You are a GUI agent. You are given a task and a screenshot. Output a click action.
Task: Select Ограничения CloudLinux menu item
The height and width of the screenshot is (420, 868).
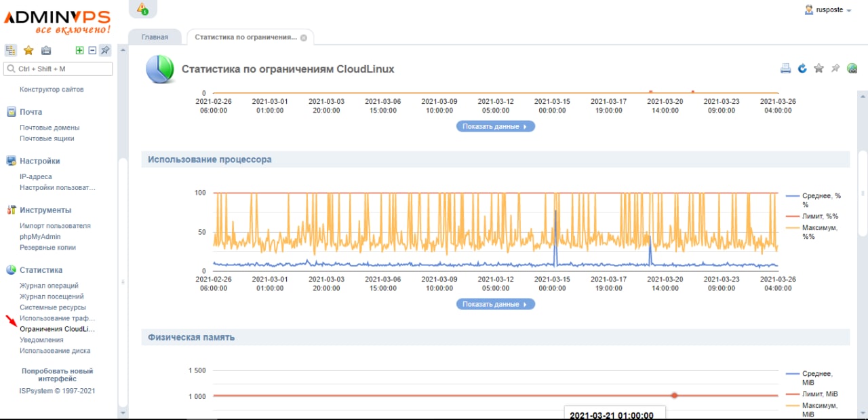click(58, 329)
